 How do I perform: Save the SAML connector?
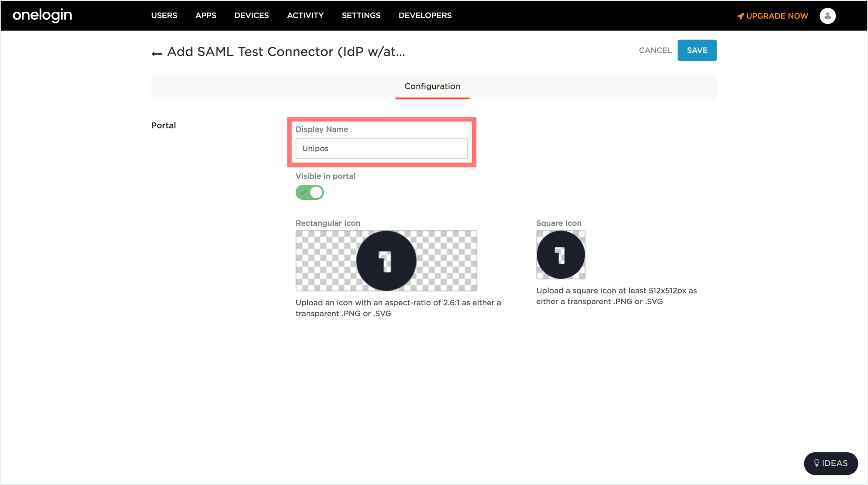[697, 50]
